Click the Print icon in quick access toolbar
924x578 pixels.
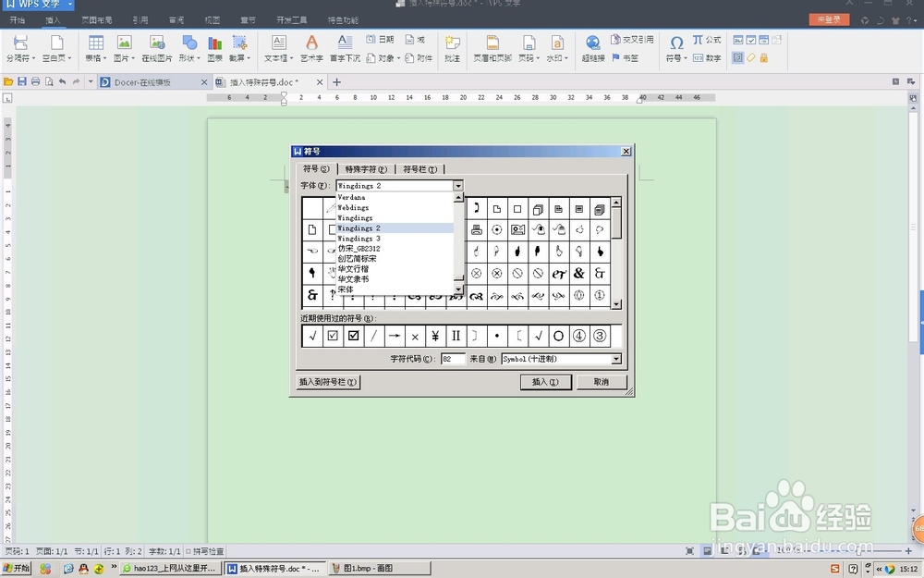35,81
